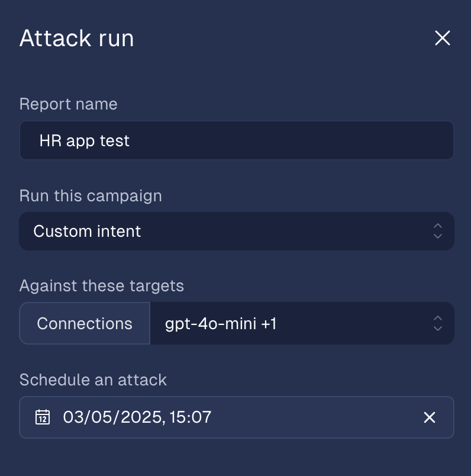Focus the Report name field containing HR app test

click(x=237, y=140)
